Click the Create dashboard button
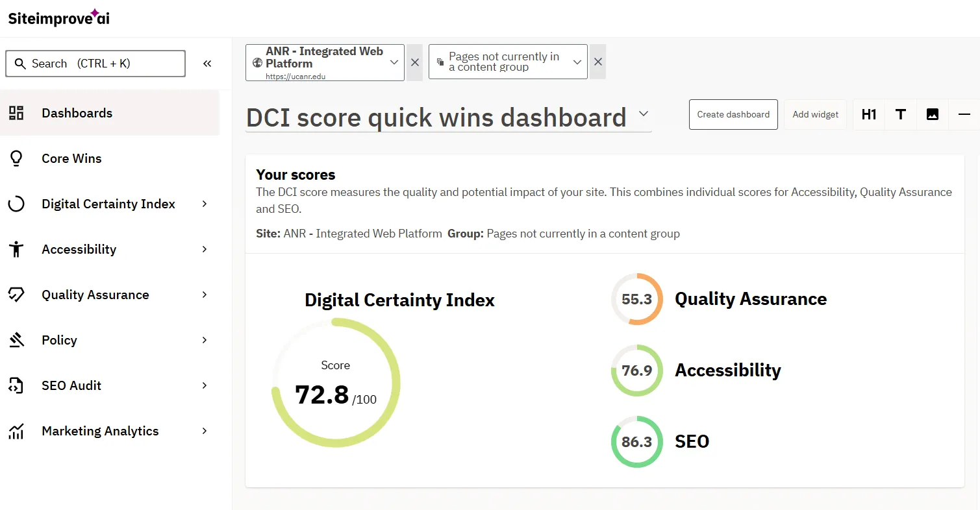 [733, 114]
